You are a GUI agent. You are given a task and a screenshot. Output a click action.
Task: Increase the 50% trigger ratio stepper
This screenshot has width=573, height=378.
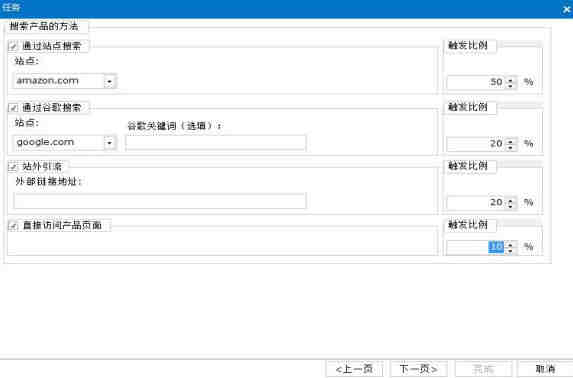(511, 79)
